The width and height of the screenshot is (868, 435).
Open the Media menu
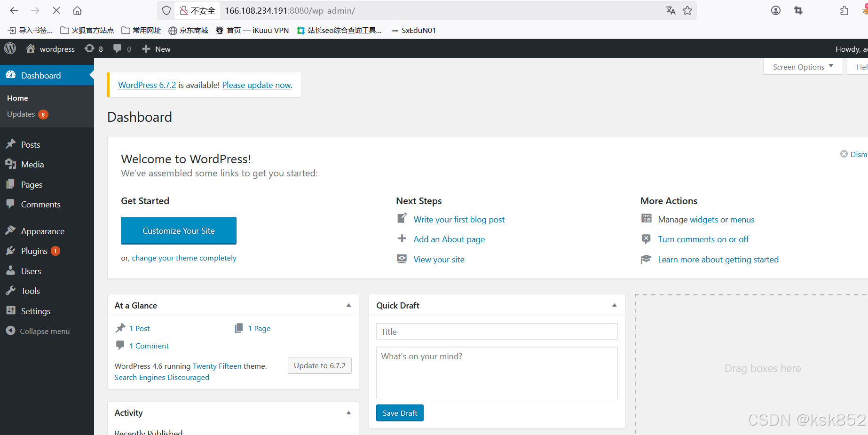[47, 165]
